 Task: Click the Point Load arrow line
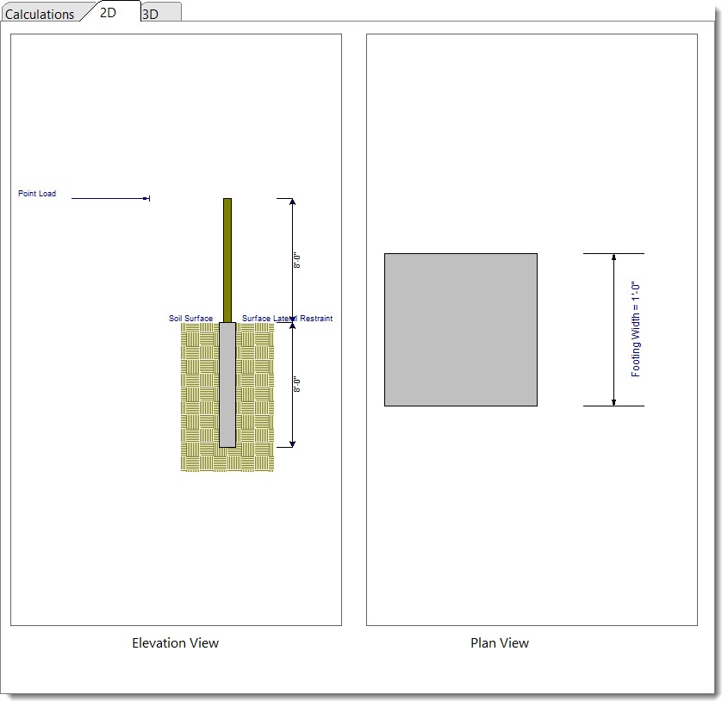pyautogui.click(x=109, y=199)
